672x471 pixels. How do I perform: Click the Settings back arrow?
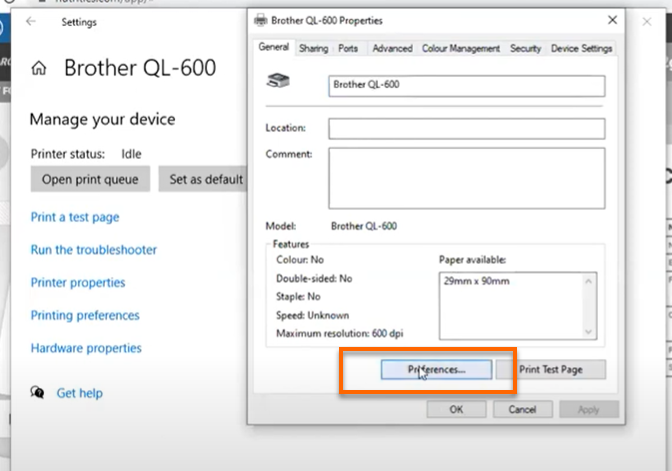tap(31, 20)
